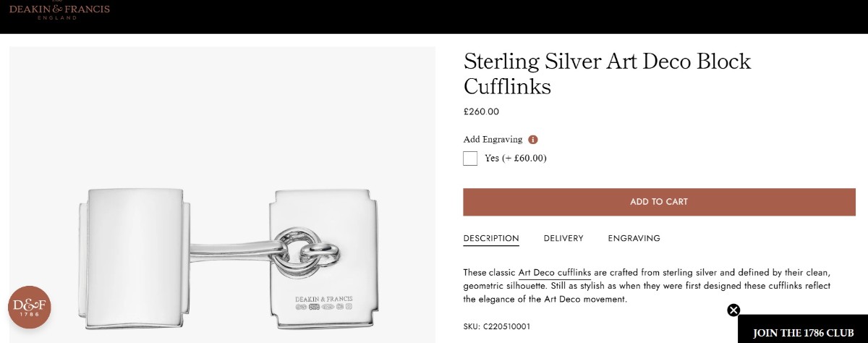The height and width of the screenshot is (343, 868).
Task: Tick the Add Engraving checkbox
Action: (x=470, y=158)
